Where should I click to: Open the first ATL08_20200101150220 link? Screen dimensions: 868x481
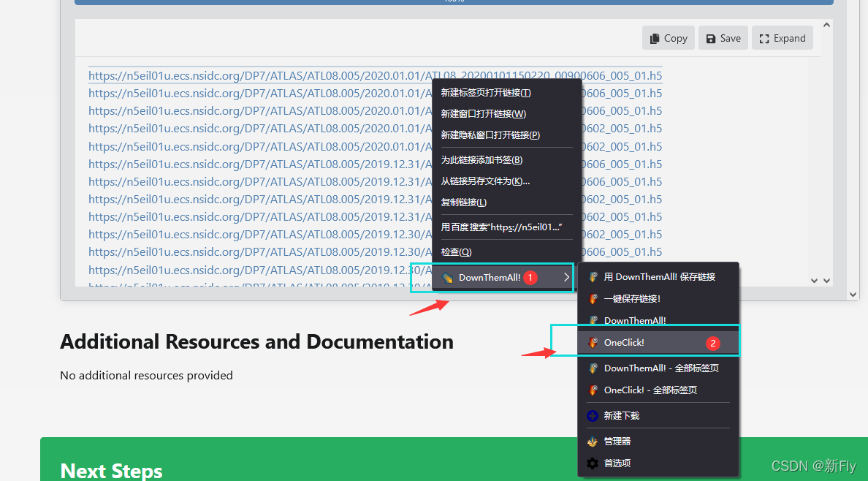tap(376, 75)
